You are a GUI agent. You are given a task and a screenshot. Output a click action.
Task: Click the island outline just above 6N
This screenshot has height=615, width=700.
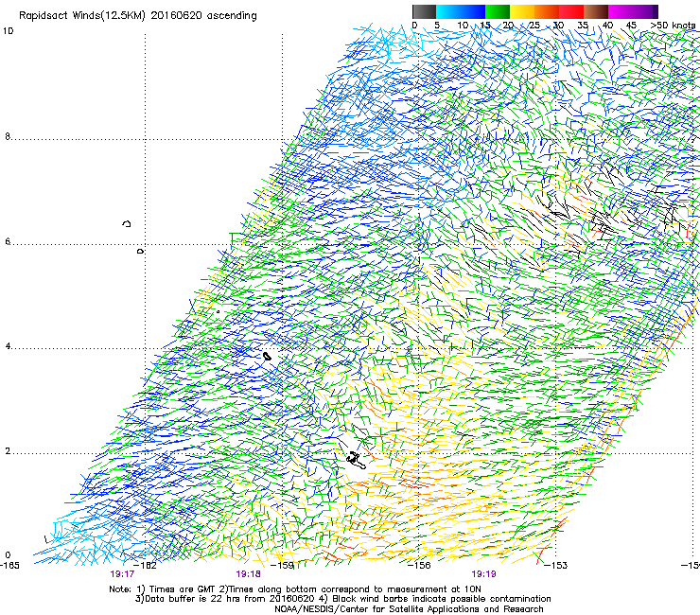click(x=127, y=223)
